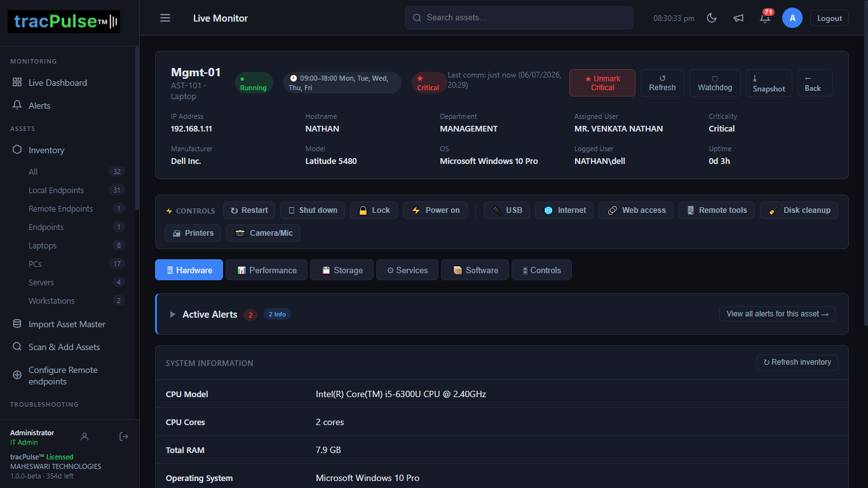This screenshot has height=488, width=868.
Task: Open Import Asset Master
Action: pyautogui.click(x=68, y=324)
